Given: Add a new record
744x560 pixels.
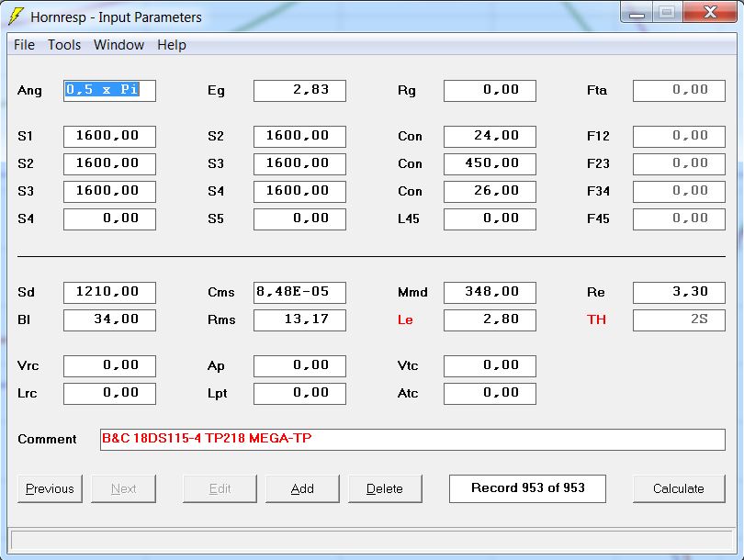Looking at the screenshot, I should [303, 489].
